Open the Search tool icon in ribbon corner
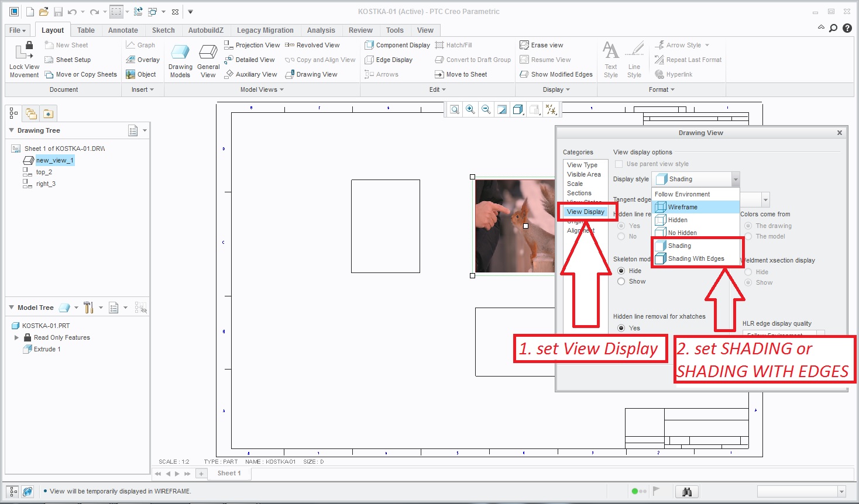Image resolution: width=859 pixels, height=504 pixels. pos(834,28)
